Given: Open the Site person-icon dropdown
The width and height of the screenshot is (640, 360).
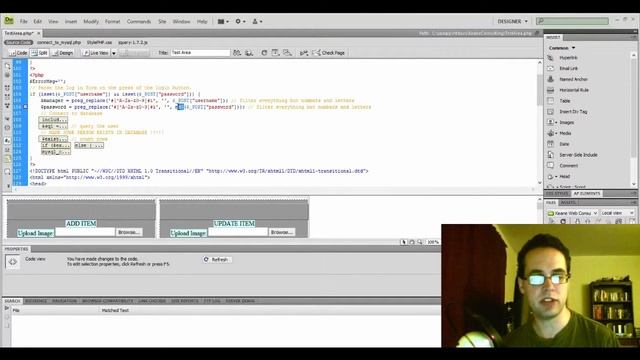Looking at the screenshot, I should 257,22.
